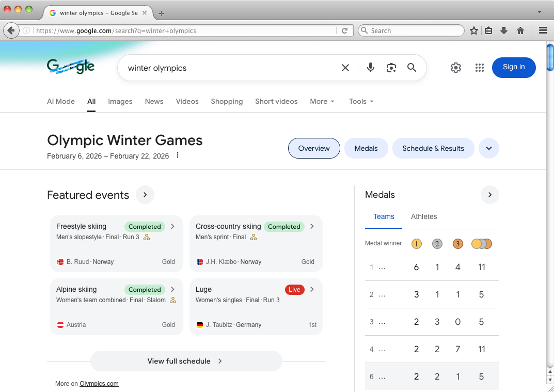Click the bronze medal column icon
The image size is (554, 392).
point(457,244)
